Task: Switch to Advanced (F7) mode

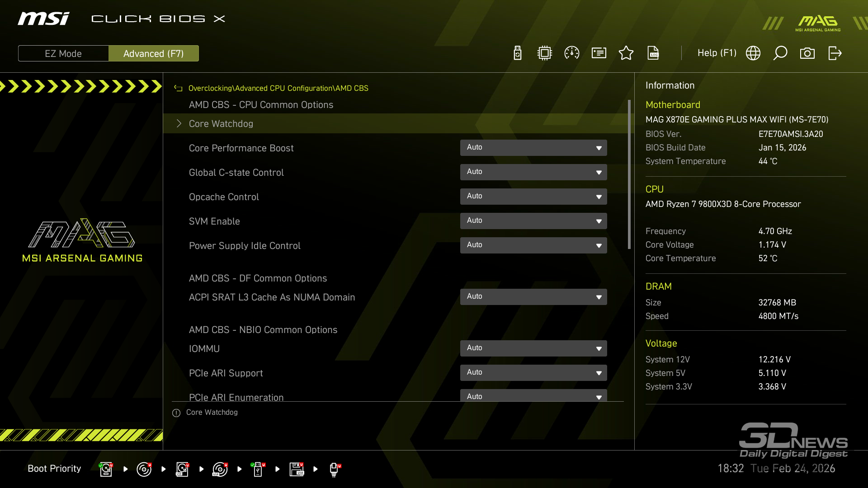Action: pos(154,53)
